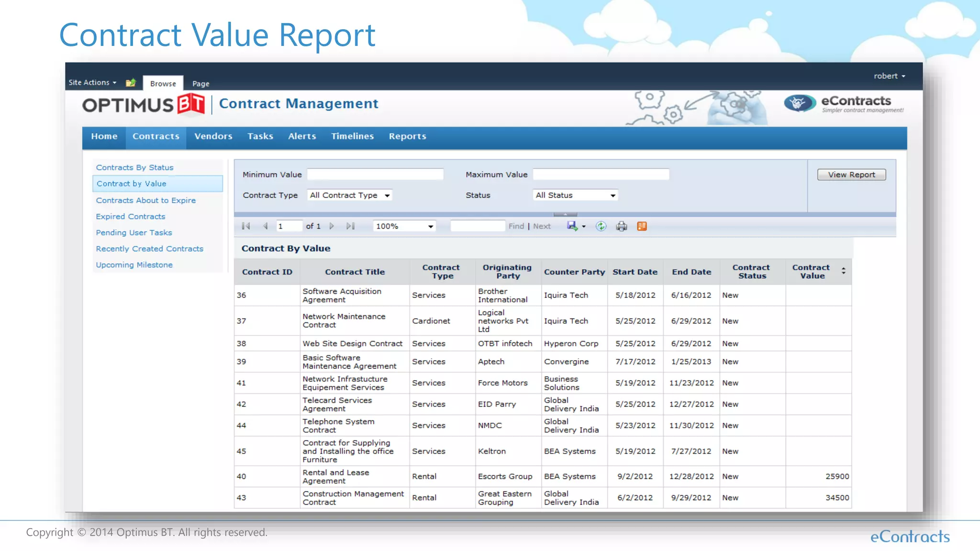Select Software Acquisition Agreement cell

pyautogui.click(x=355, y=295)
